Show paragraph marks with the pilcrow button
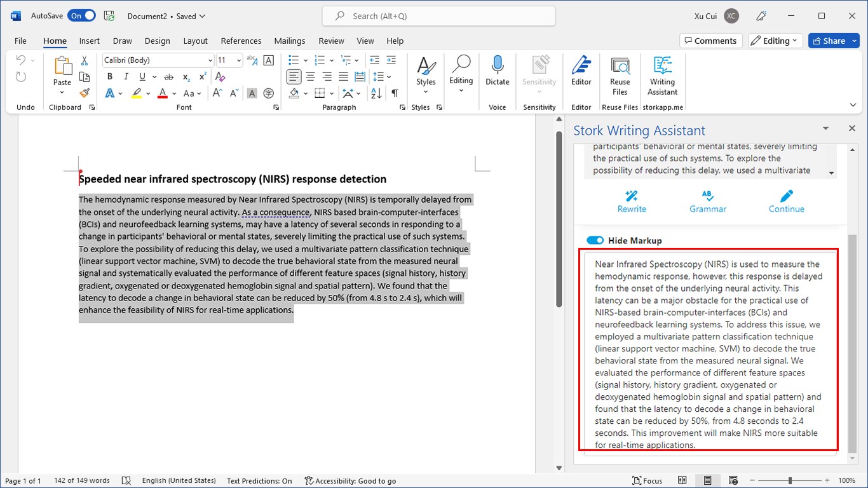This screenshot has width=868, height=488. 395,93
